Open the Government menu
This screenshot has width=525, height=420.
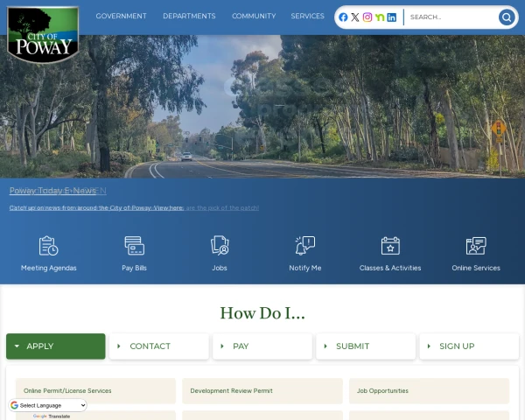point(122,16)
